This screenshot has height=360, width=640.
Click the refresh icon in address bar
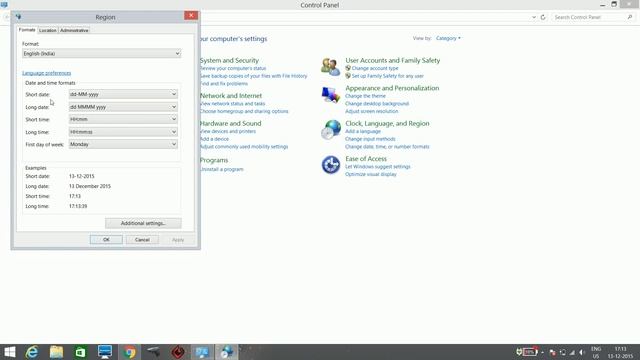543,17
